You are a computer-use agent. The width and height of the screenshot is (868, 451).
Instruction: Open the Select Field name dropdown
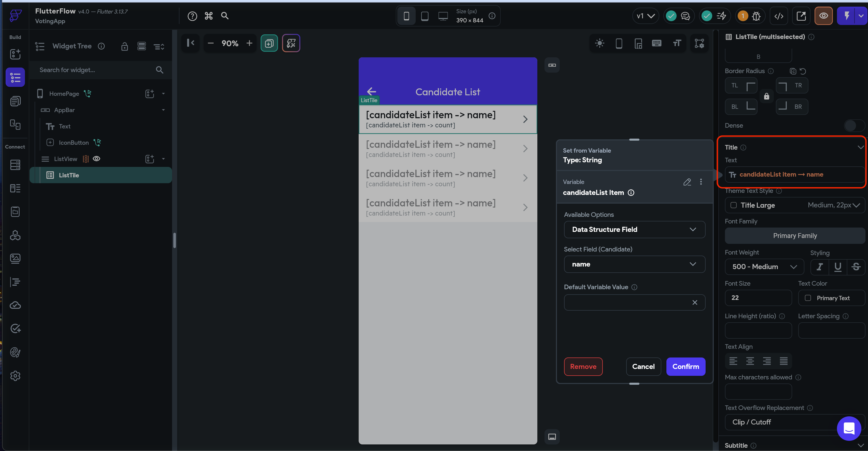click(x=634, y=264)
